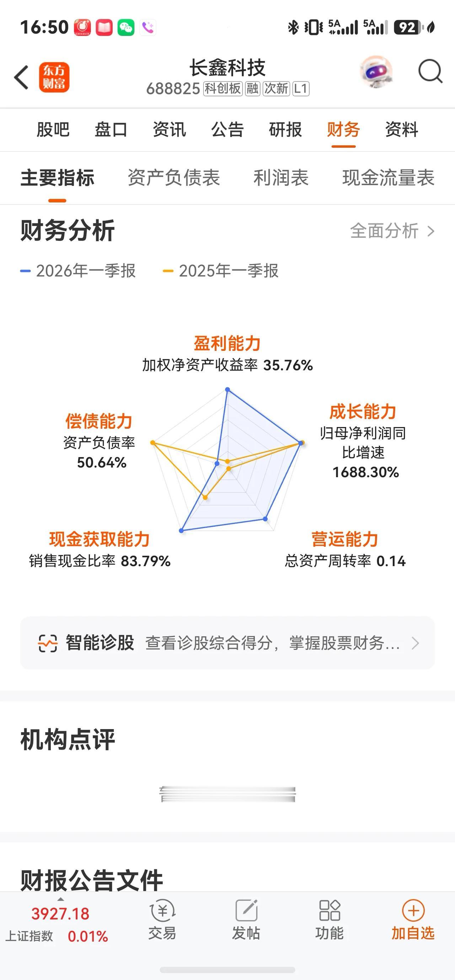Open the 资产负债表 tab
The height and width of the screenshot is (980, 455).
point(174,178)
